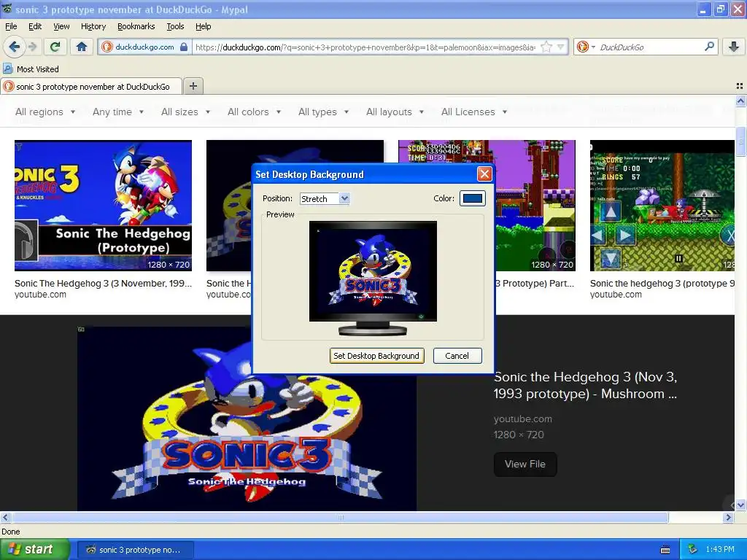Click the vertical scrollbar up arrow
Viewport: 747px width, 560px height.
(x=740, y=101)
